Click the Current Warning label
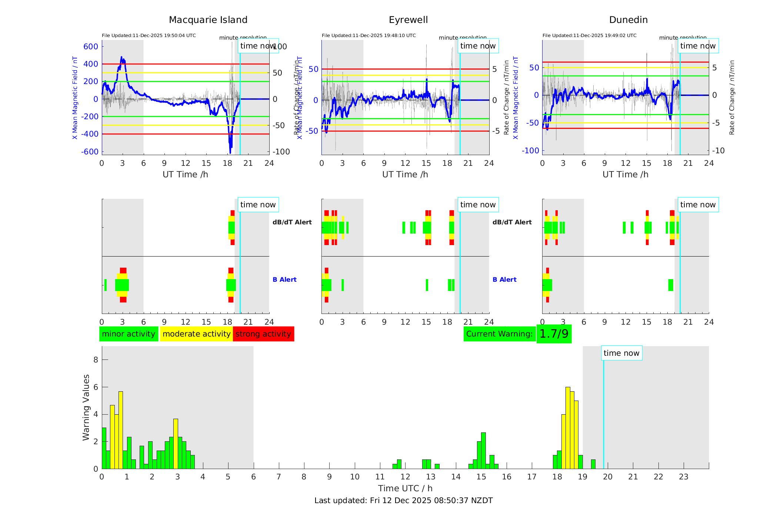This screenshot has width=784, height=532. click(x=499, y=334)
